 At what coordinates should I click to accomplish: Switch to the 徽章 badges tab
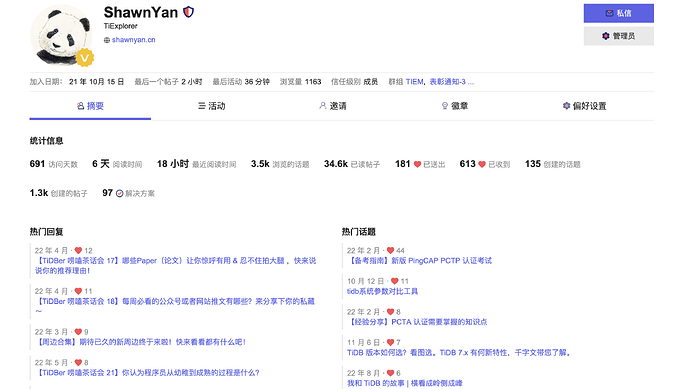pos(454,106)
